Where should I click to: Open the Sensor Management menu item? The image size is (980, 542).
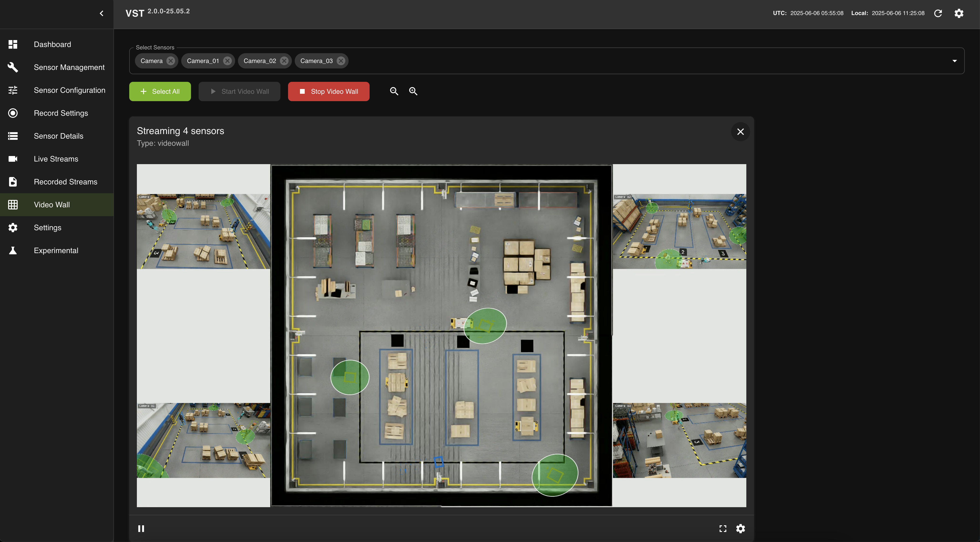pyautogui.click(x=69, y=67)
